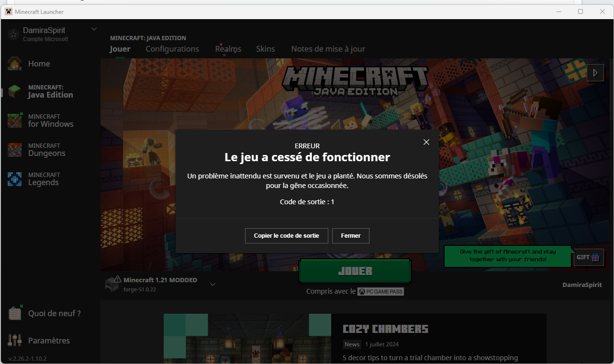Click the Fermer button

[351, 236]
